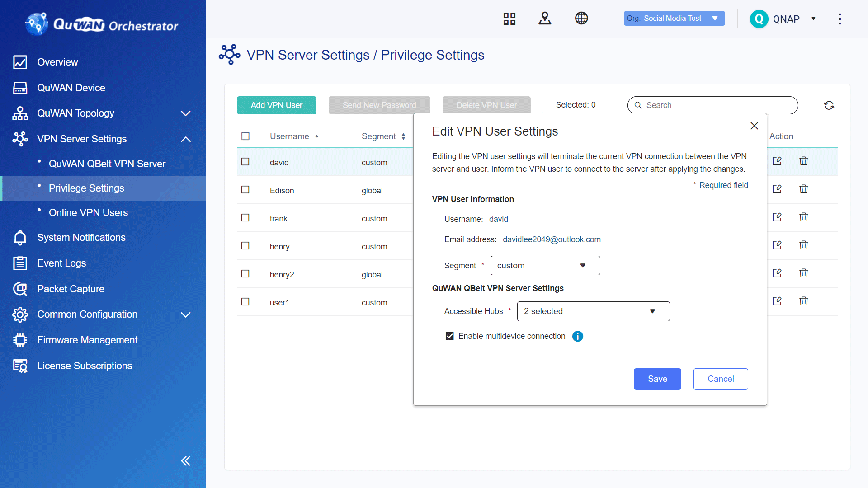Click the Save button
Image resolution: width=868 pixels, height=488 pixels.
[x=657, y=379]
